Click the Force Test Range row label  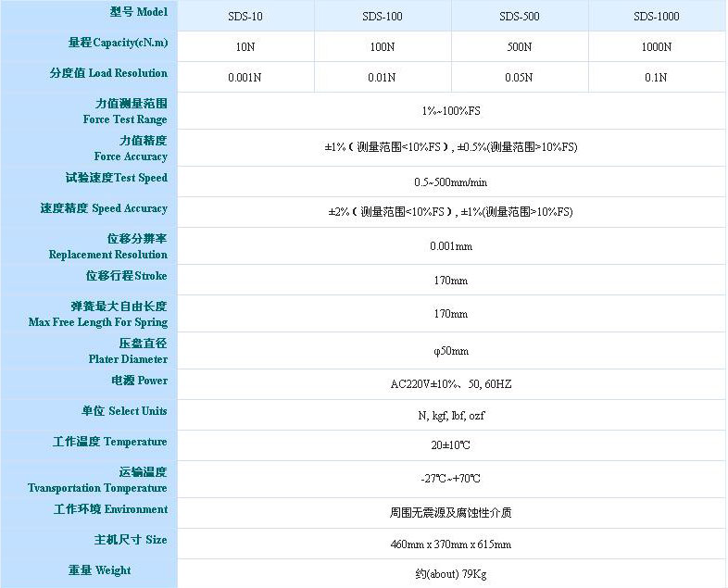coord(125,112)
